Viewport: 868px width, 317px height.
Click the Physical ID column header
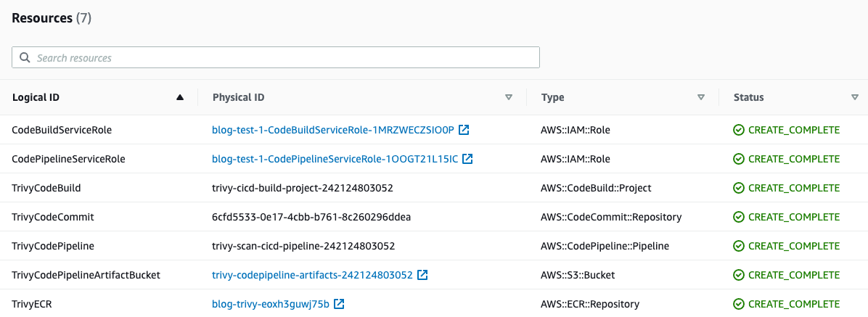[x=239, y=97]
